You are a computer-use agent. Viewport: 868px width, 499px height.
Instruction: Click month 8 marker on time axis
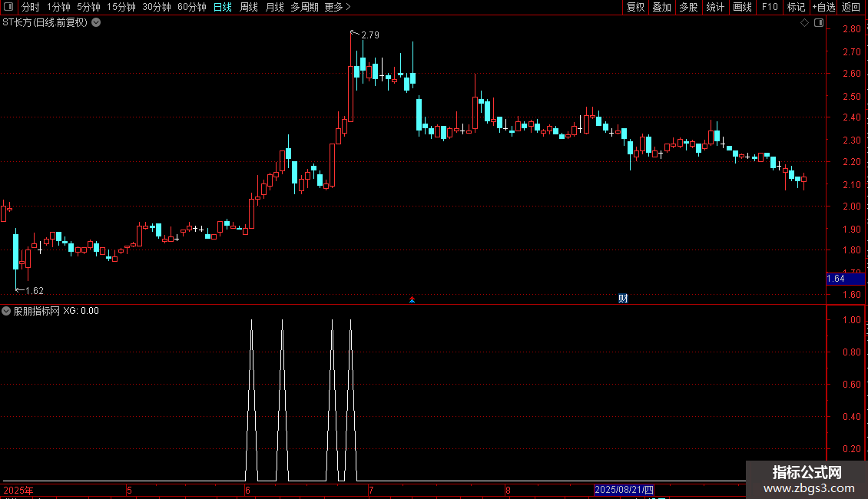point(508,490)
